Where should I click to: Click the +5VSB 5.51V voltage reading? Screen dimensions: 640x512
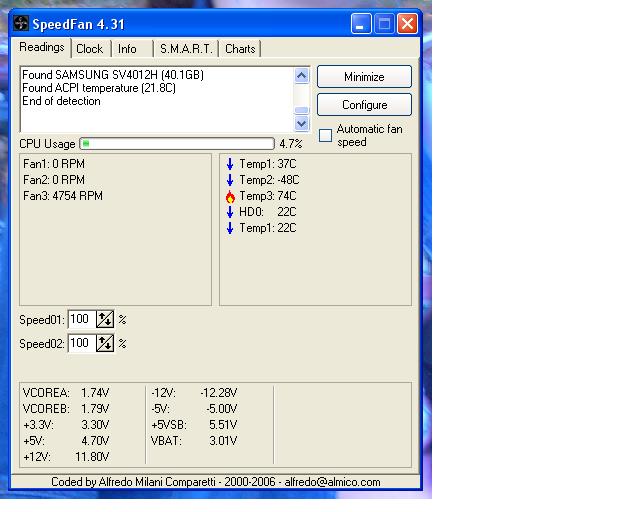[x=194, y=425]
